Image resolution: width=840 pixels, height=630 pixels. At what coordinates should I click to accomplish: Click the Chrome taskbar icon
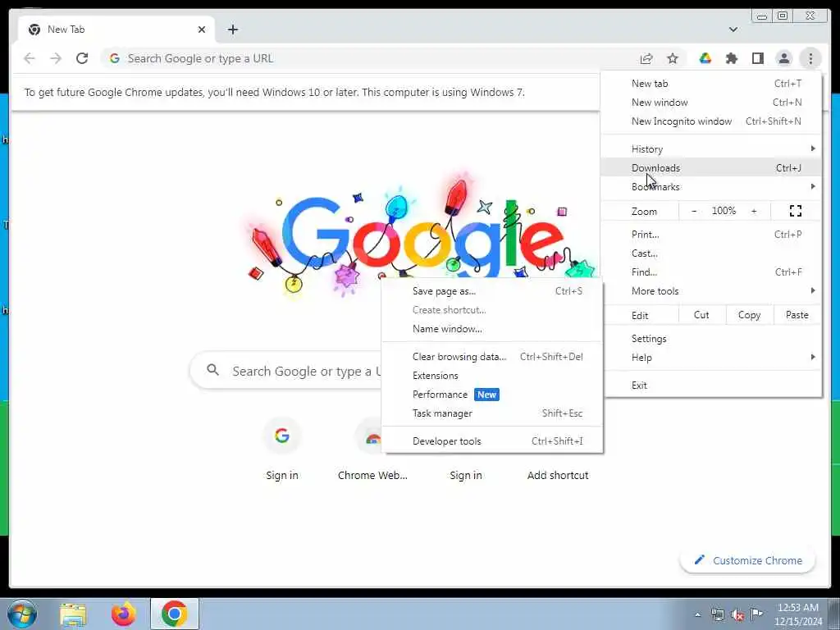pyautogui.click(x=174, y=614)
